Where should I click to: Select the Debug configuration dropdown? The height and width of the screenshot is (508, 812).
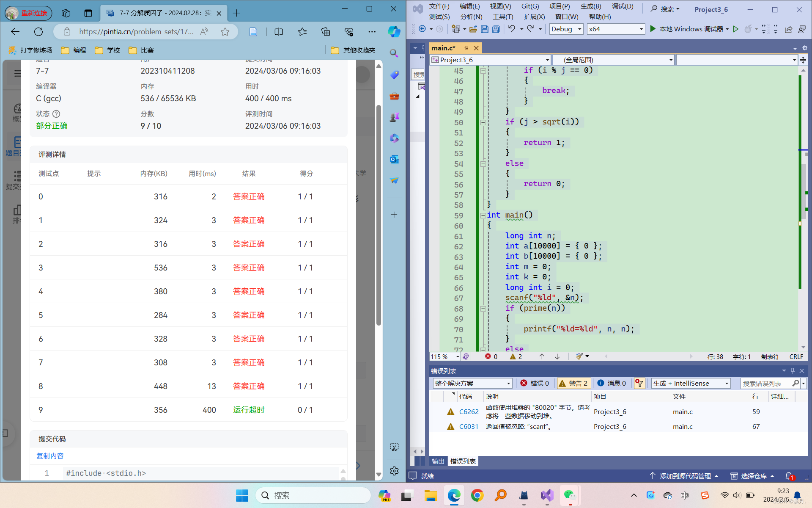tap(565, 29)
